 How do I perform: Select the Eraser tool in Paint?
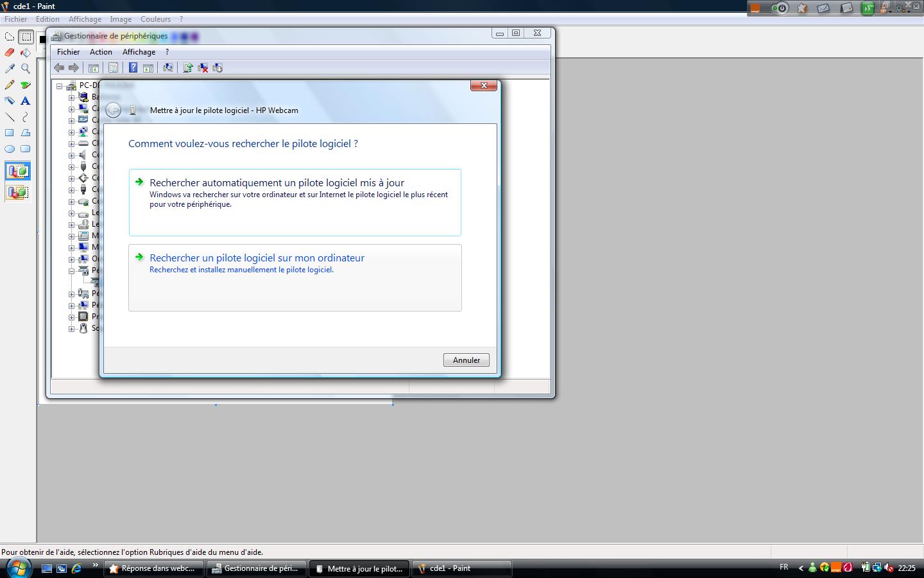tap(10, 53)
